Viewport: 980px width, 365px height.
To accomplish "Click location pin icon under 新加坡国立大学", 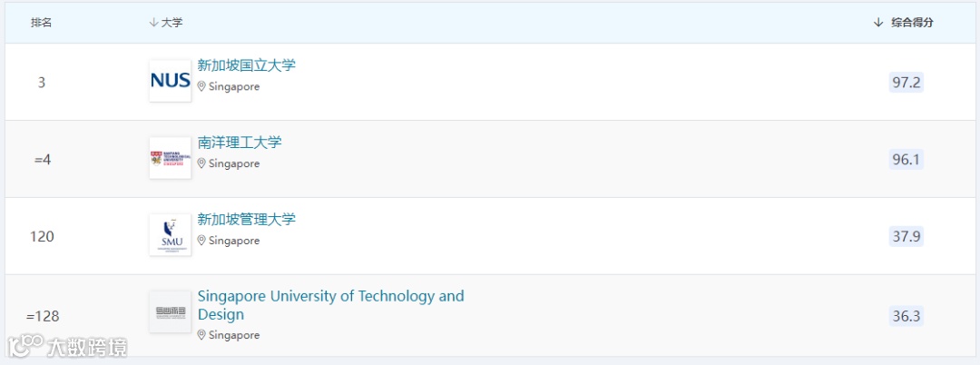I will (202, 87).
